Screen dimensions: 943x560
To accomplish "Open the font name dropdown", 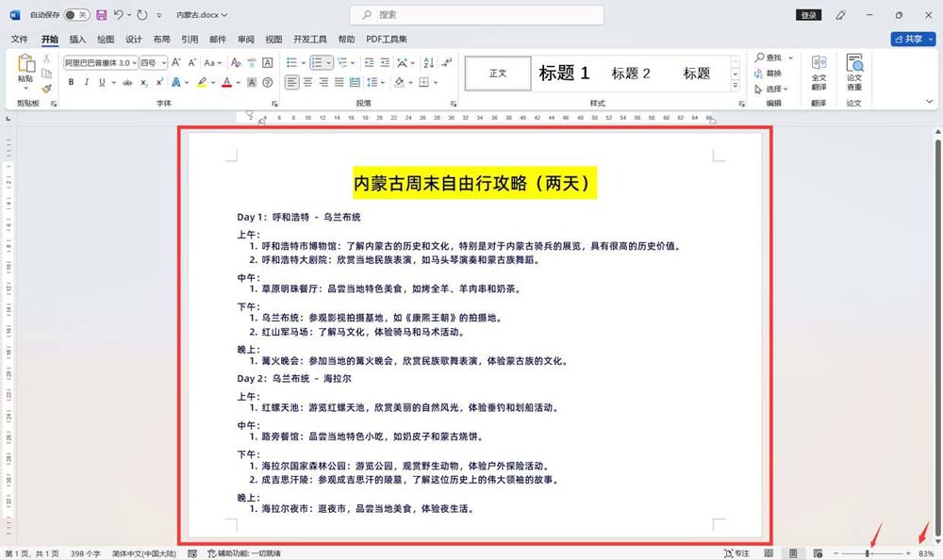I will point(134,62).
